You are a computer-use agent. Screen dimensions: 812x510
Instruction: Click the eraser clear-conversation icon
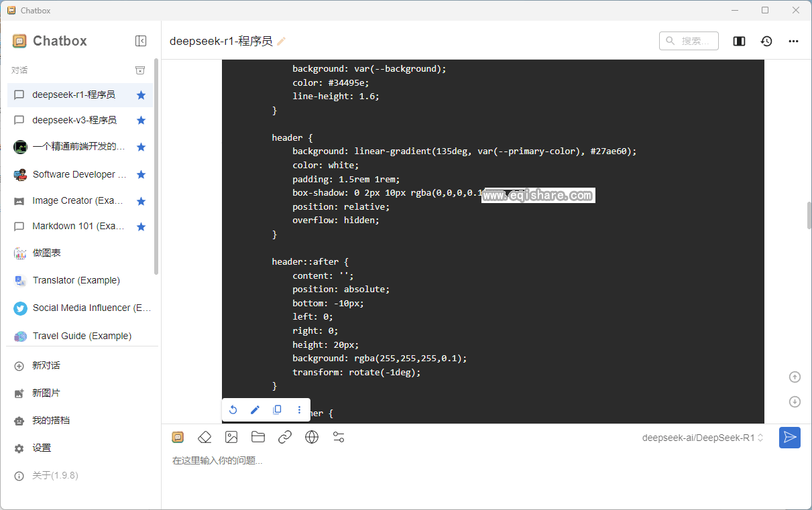click(205, 438)
